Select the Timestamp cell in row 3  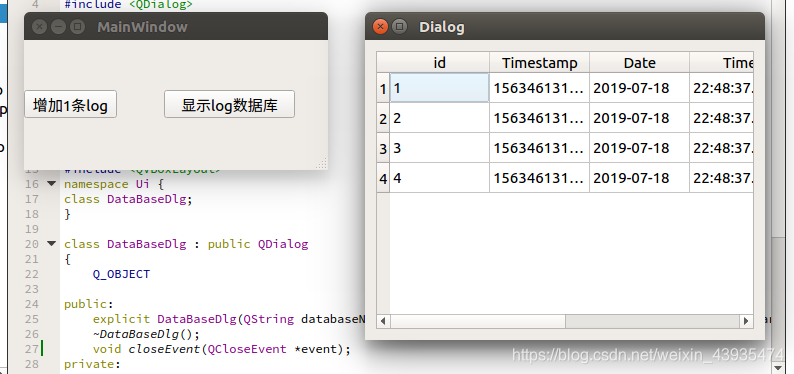tap(539, 148)
